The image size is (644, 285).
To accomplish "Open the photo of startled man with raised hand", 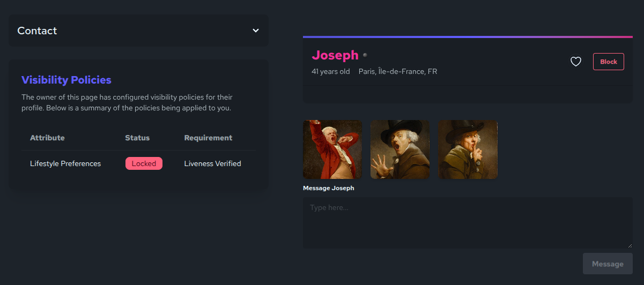I will 400,149.
